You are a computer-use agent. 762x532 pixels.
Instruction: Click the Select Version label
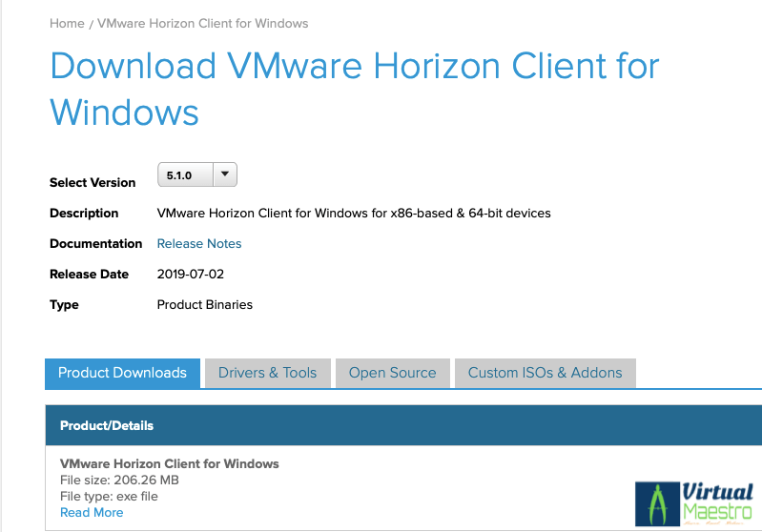pyautogui.click(x=93, y=182)
